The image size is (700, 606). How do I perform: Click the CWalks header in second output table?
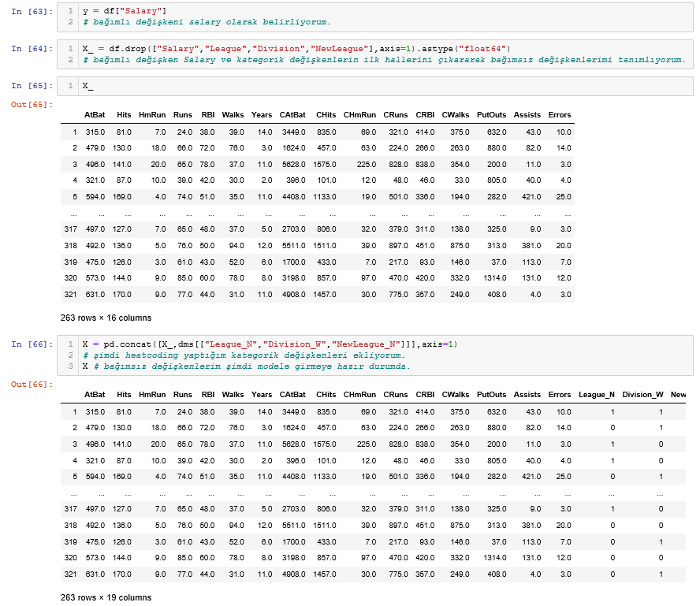pyautogui.click(x=456, y=394)
